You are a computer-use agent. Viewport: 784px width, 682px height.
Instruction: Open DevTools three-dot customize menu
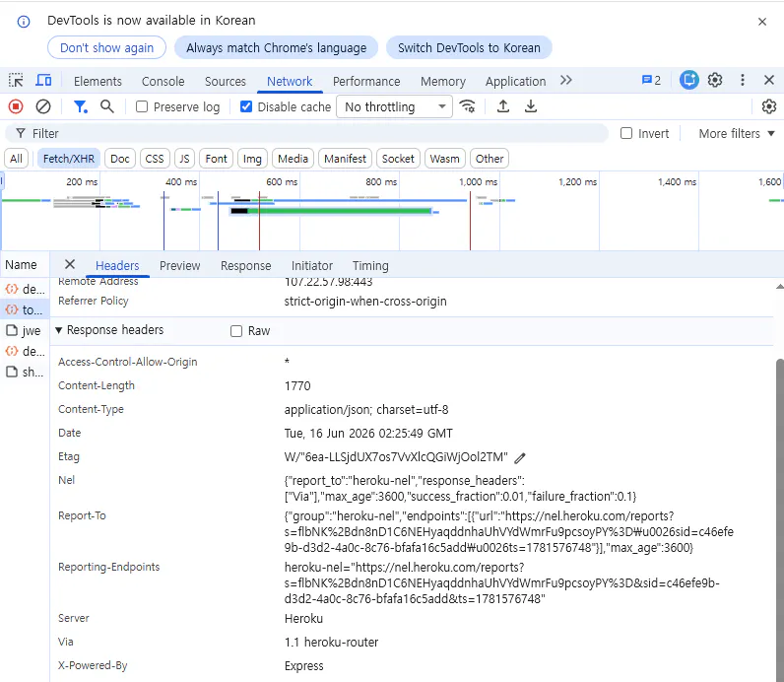click(743, 80)
